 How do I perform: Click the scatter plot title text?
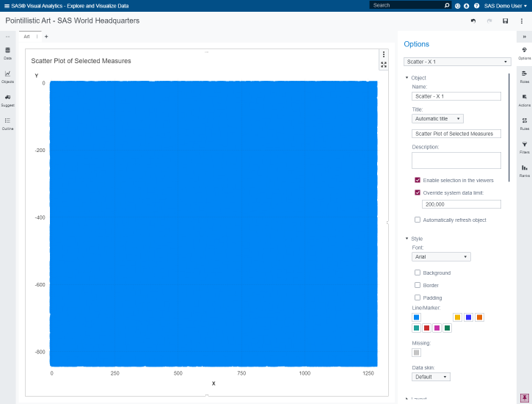pyautogui.click(x=81, y=61)
